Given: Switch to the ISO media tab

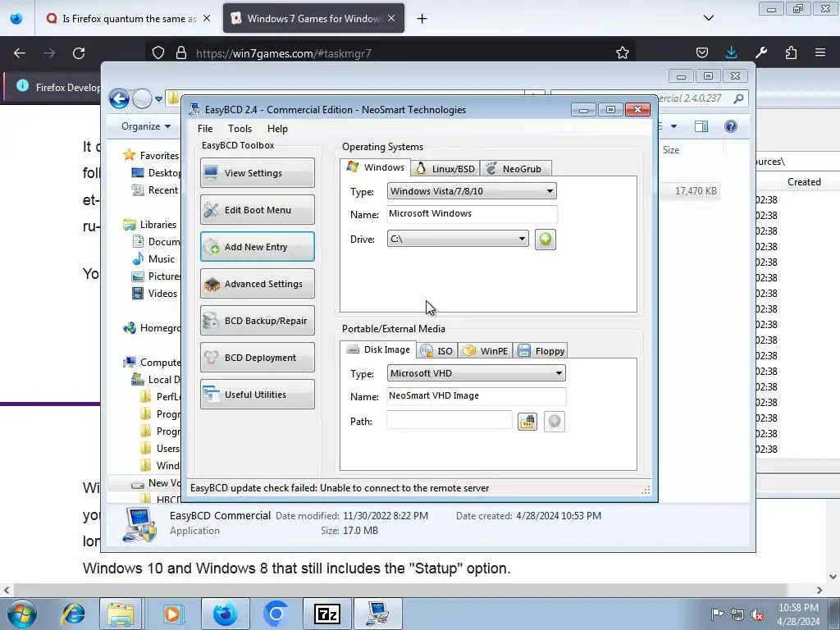Looking at the screenshot, I should [x=437, y=351].
